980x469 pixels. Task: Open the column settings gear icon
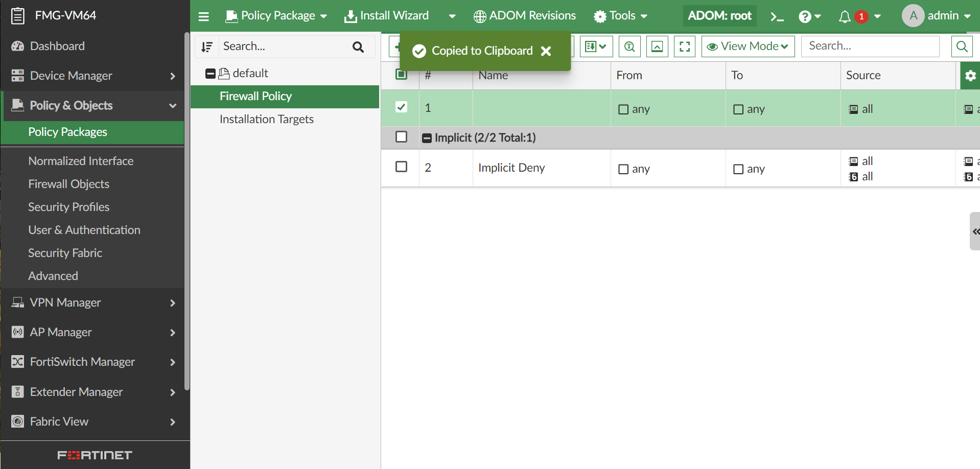coord(970,76)
